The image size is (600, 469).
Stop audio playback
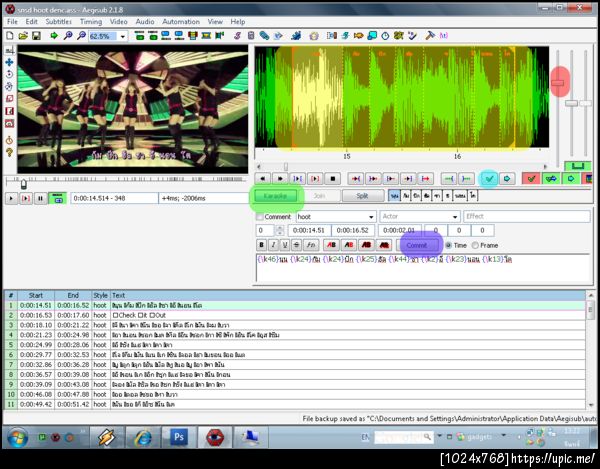click(333, 179)
